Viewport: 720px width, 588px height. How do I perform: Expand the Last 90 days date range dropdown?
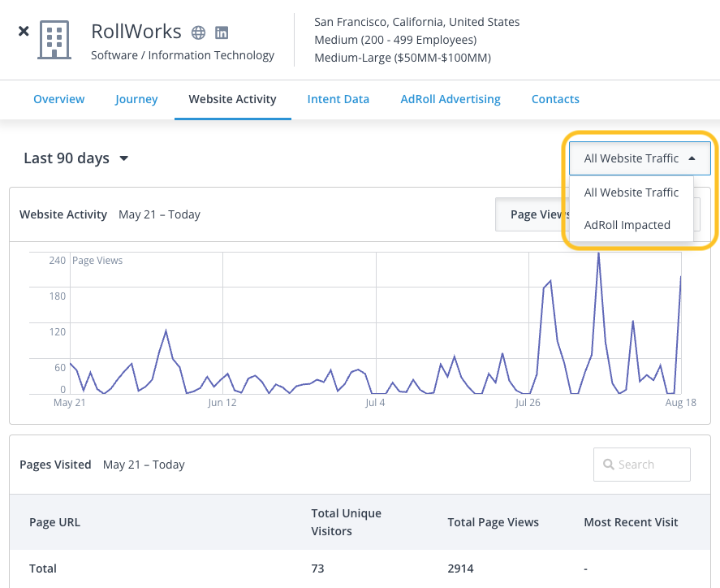75,158
